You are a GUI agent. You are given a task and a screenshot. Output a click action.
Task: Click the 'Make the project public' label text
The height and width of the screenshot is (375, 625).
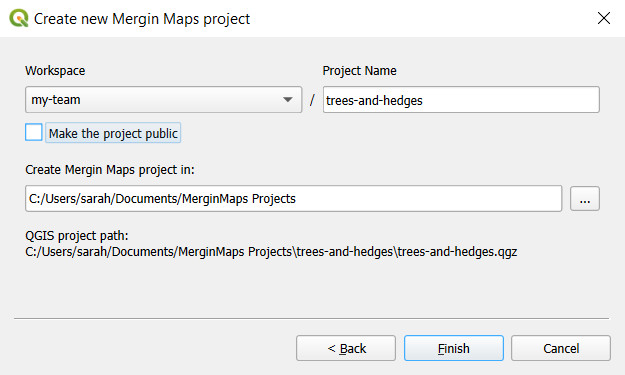click(113, 133)
